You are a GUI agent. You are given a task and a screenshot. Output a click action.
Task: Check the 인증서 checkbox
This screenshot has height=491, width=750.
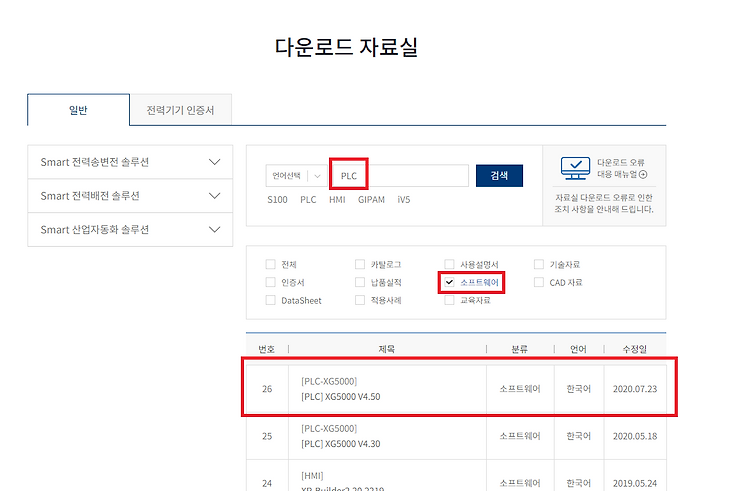(x=271, y=283)
